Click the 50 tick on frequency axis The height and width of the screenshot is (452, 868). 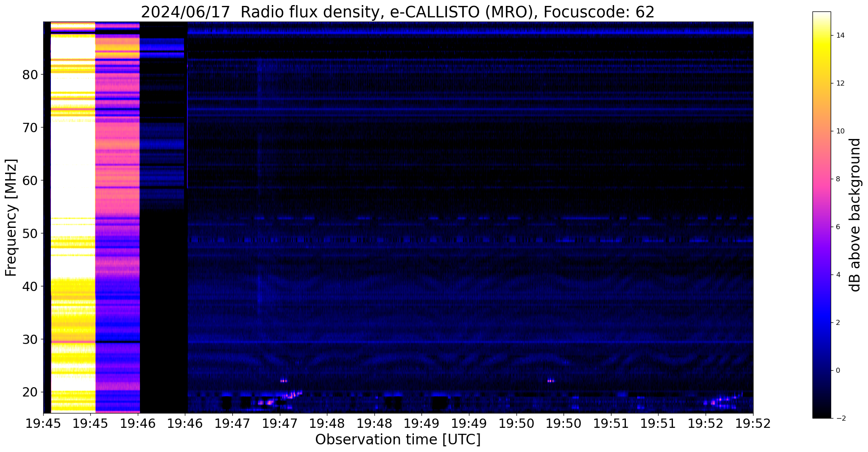[x=30, y=233]
